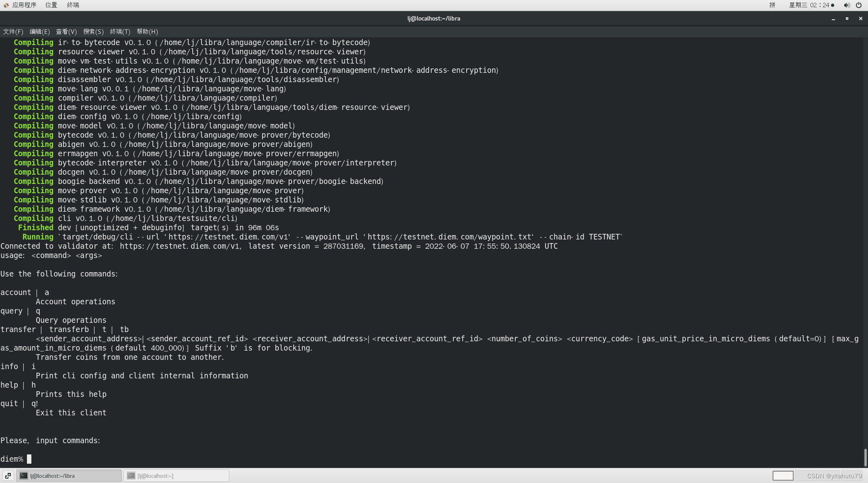The height and width of the screenshot is (483, 868).
Task: Open the 终端 app menu in top panel
Action: pyautogui.click(x=73, y=5)
